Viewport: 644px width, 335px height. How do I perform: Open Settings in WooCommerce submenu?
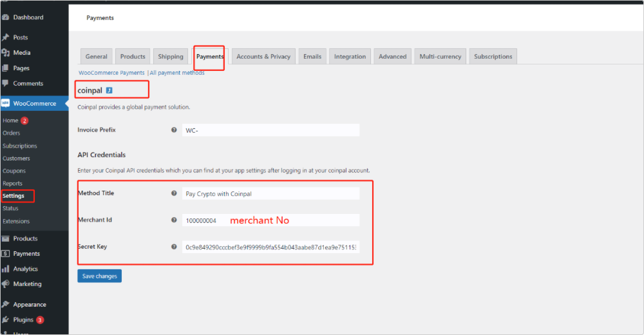tap(13, 196)
